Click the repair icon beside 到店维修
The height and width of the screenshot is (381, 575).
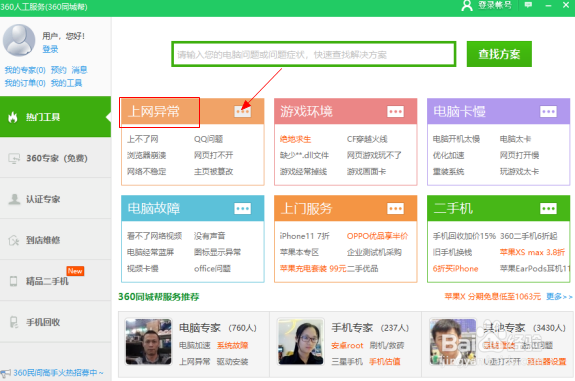[x=14, y=240]
